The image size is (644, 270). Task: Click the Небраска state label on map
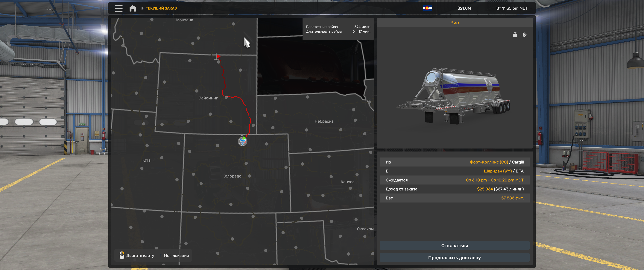[x=324, y=121]
